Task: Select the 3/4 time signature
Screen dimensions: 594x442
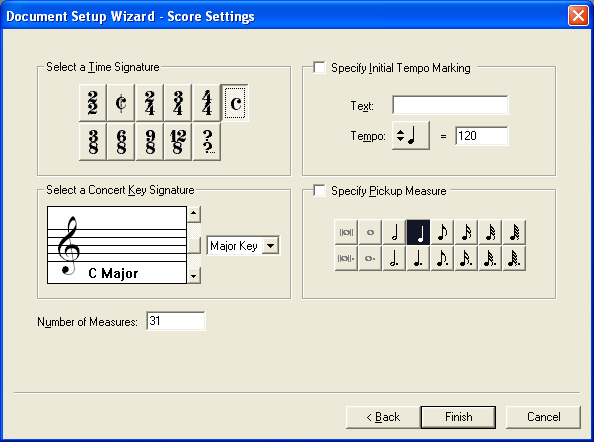Action: click(178, 103)
